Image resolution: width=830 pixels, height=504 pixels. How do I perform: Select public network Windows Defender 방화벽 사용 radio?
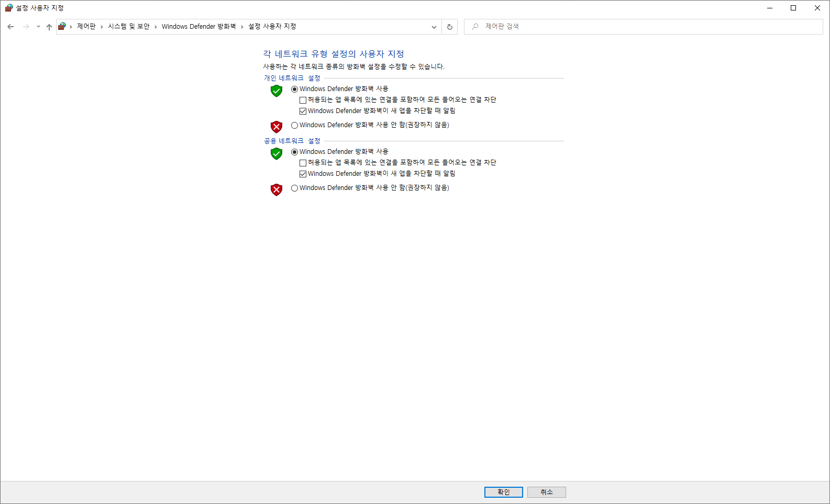tap(294, 152)
